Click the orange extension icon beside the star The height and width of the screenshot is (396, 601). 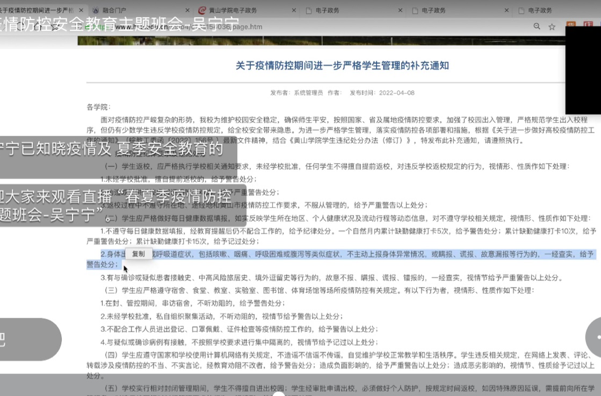[x=571, y=24]
